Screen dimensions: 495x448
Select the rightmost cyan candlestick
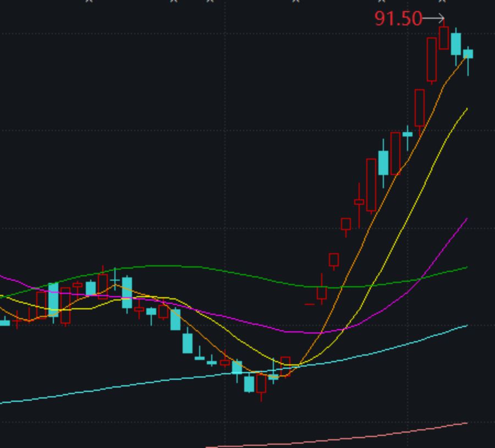click(468, 54)
